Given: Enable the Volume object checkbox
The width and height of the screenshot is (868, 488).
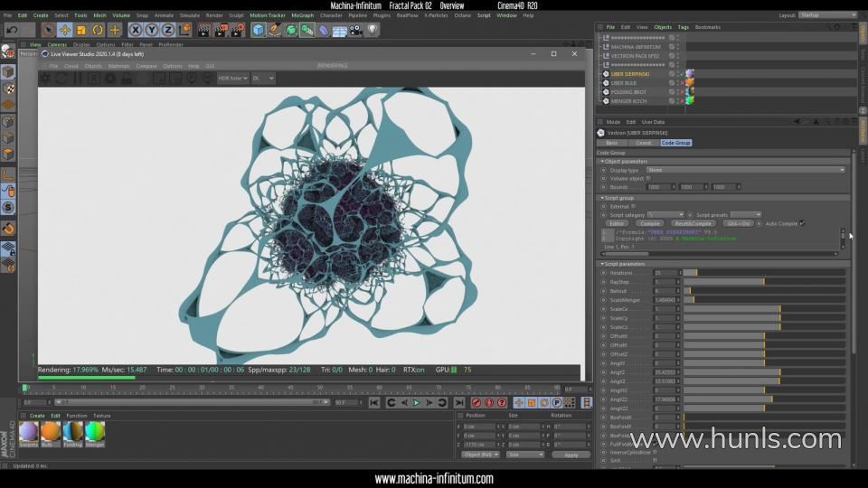Looking at the screenshot, I should coord(648,178).
